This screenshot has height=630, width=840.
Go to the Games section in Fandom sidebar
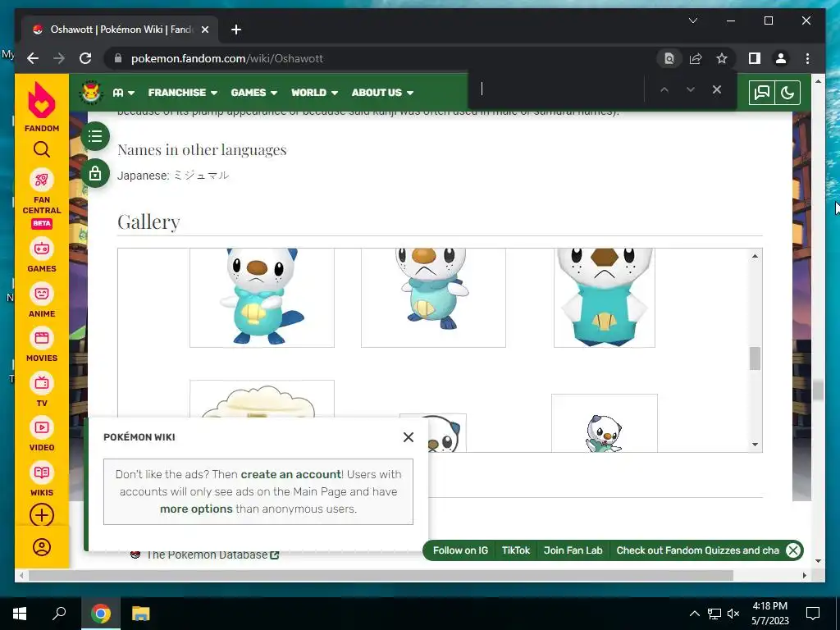[x=42, y=256]
